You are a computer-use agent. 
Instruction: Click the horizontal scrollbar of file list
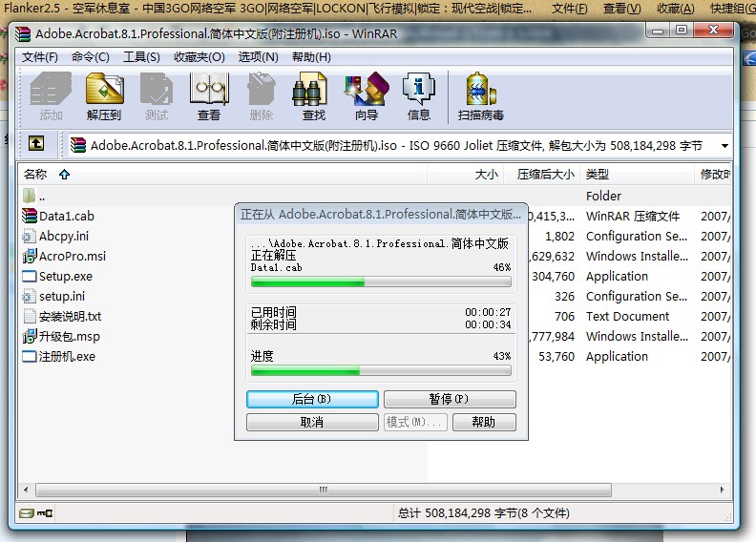coord(286,490)
